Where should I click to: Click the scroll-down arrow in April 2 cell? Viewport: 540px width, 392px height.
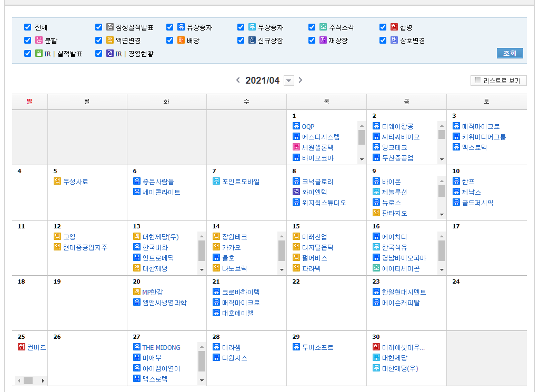(x=442, y=159)
